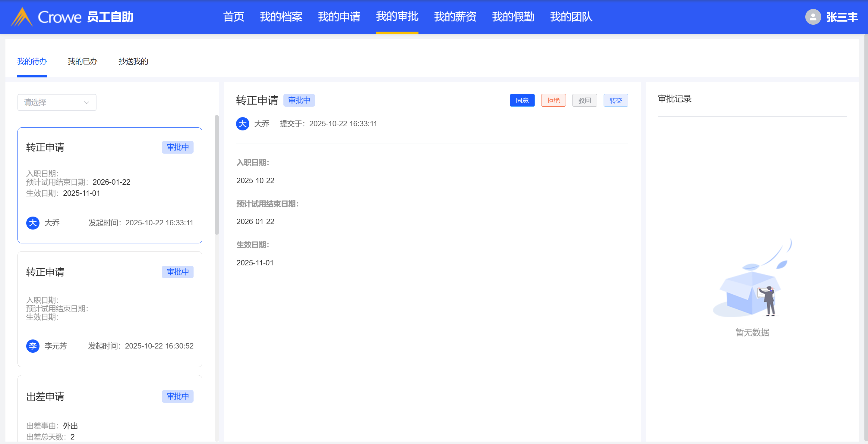Screen dimensions: 868x444
Task: Reject with the 拒绝 button
Action: 553,100
